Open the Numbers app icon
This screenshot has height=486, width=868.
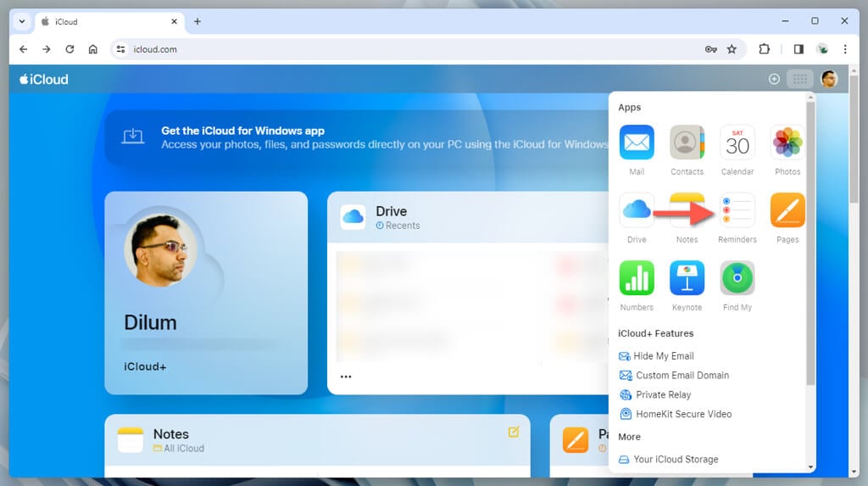pos(637,277)
